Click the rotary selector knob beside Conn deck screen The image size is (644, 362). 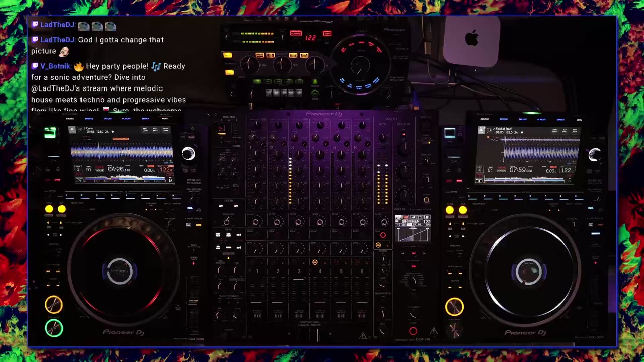[x=188, y=154]
